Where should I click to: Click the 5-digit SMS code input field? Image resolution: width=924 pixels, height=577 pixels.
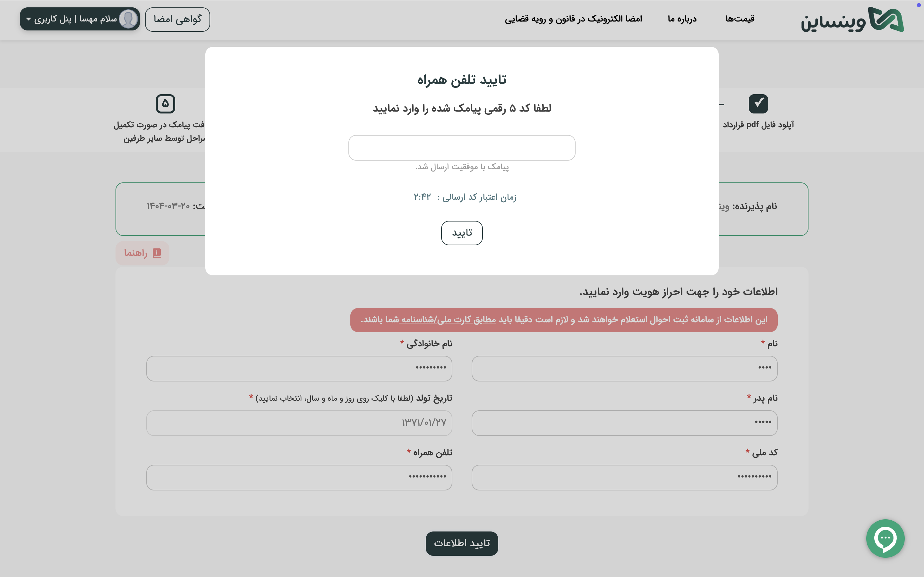click(x=462, y=148)
